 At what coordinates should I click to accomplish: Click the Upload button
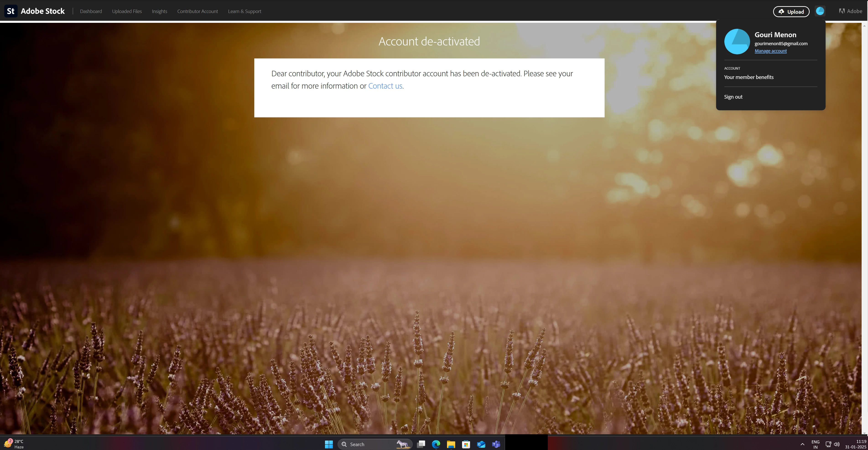(x=791, y=11)
